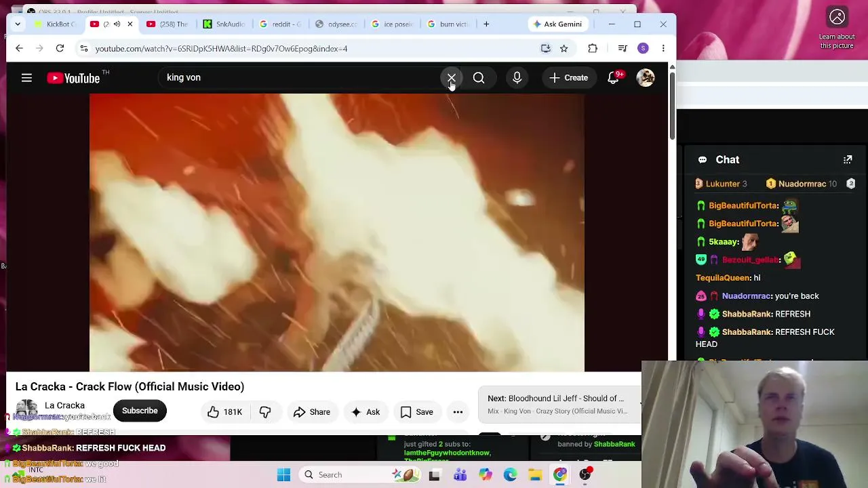Click Lukunter in the chat top gifters
868x488 pixels.
pos(723,184)
